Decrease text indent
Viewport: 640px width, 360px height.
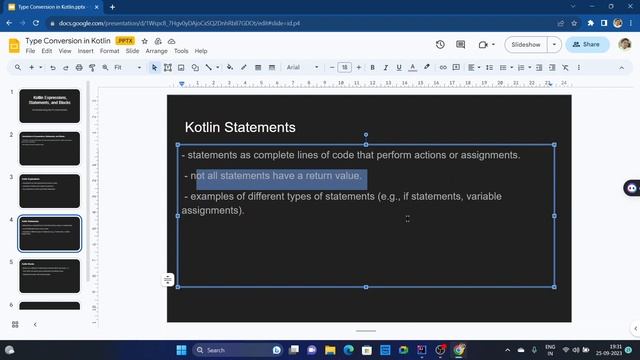click(x=539, y=68)
